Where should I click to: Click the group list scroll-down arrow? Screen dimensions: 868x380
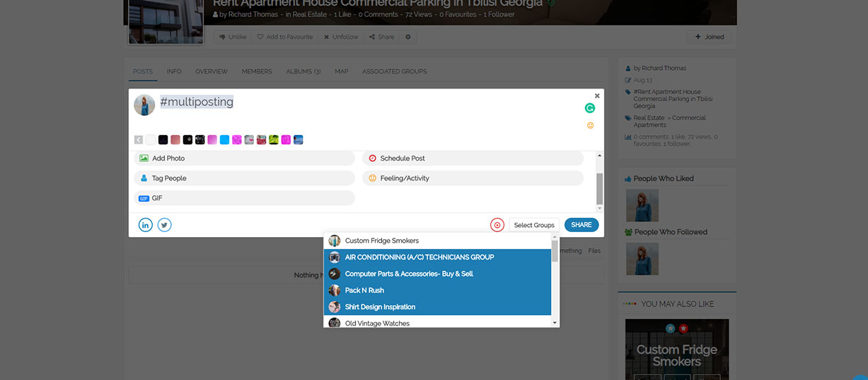coord(555,323)
